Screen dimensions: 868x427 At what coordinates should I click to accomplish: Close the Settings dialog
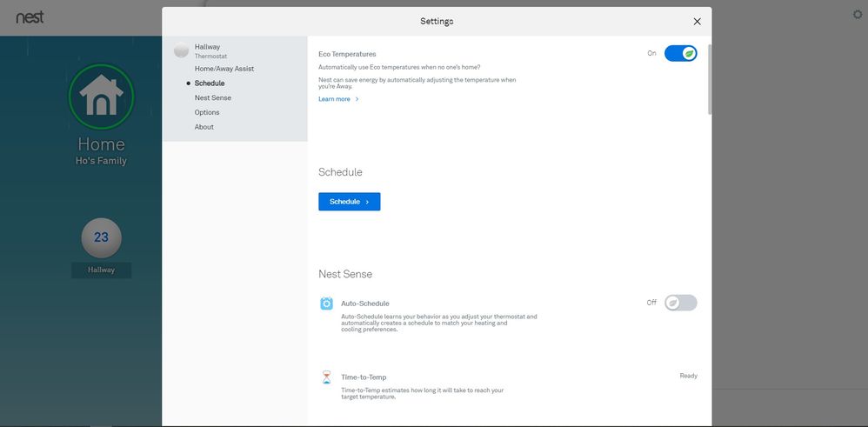click(x=697, y=22)
